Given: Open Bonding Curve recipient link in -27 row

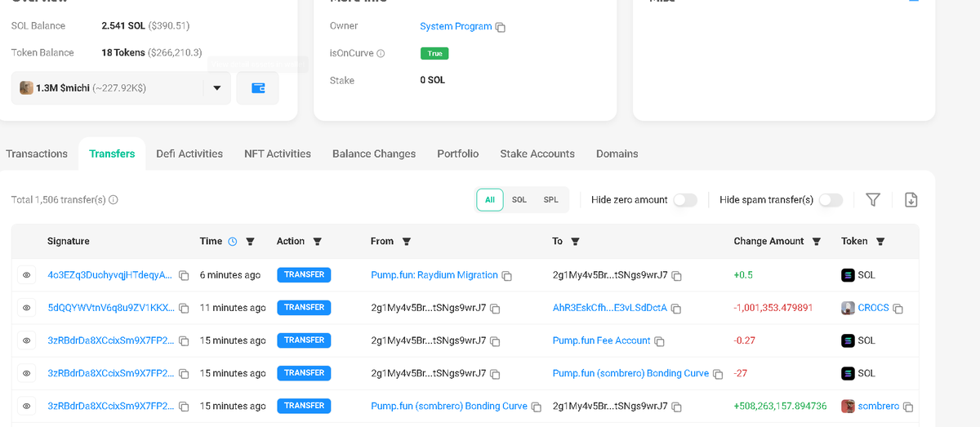Looking at the screenshot, I should pos(630,373).
